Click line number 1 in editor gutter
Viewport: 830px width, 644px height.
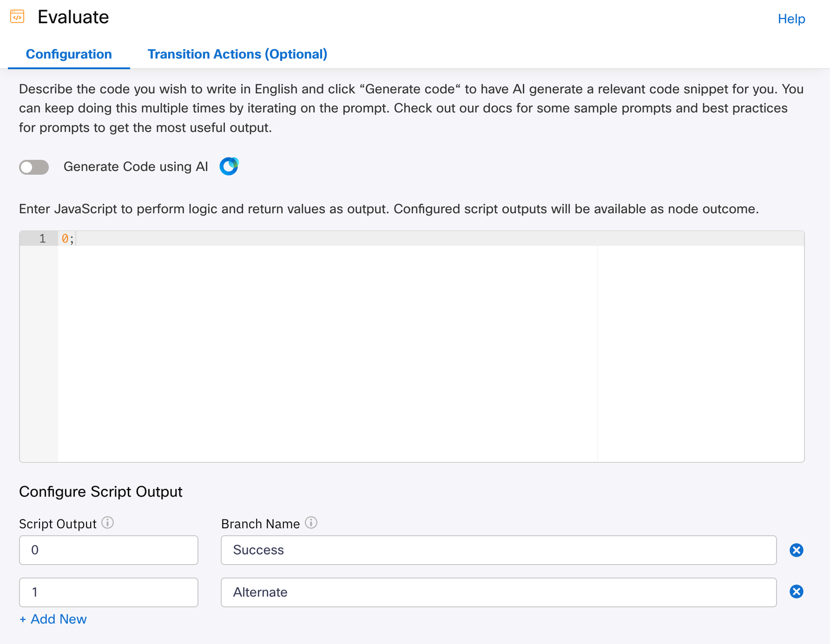(42, 239)
